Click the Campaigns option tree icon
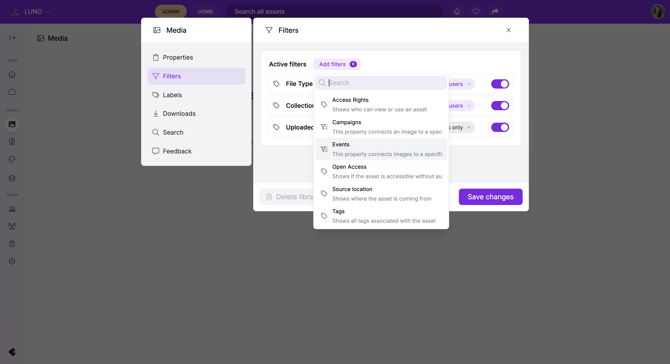The width and height of the screenshot is (670, 364). 324,127
